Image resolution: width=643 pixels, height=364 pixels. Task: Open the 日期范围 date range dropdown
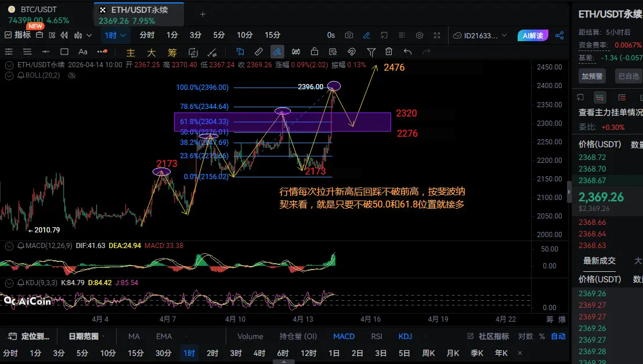tap(86, 336)
